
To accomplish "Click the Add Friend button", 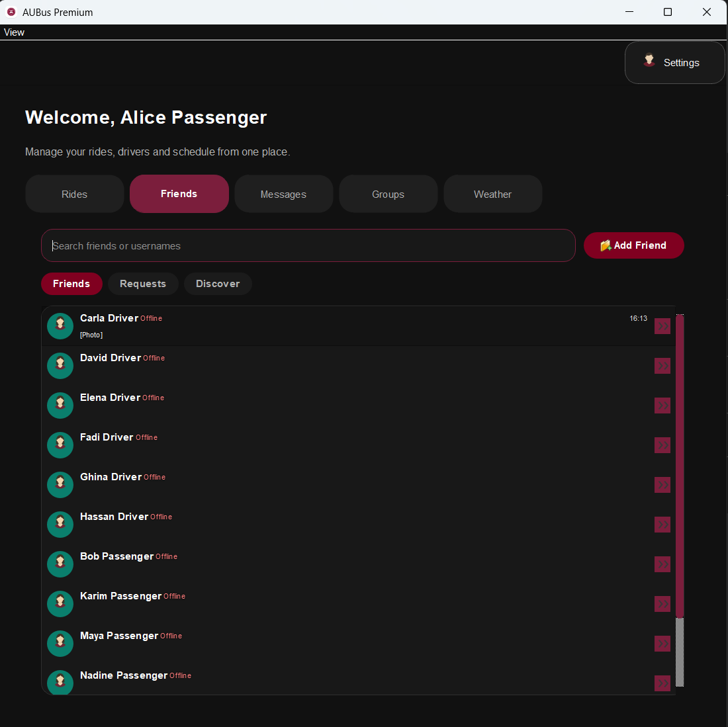I will (x=634, y=245).
